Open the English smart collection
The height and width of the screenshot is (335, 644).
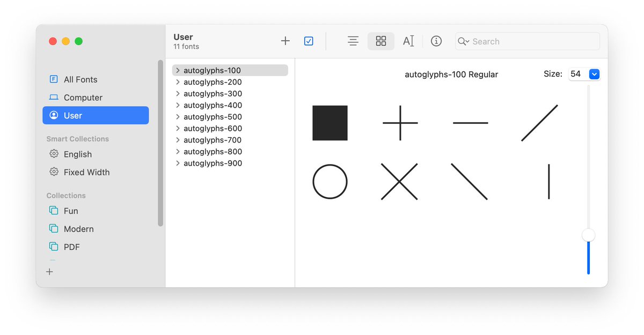(96, 154)
